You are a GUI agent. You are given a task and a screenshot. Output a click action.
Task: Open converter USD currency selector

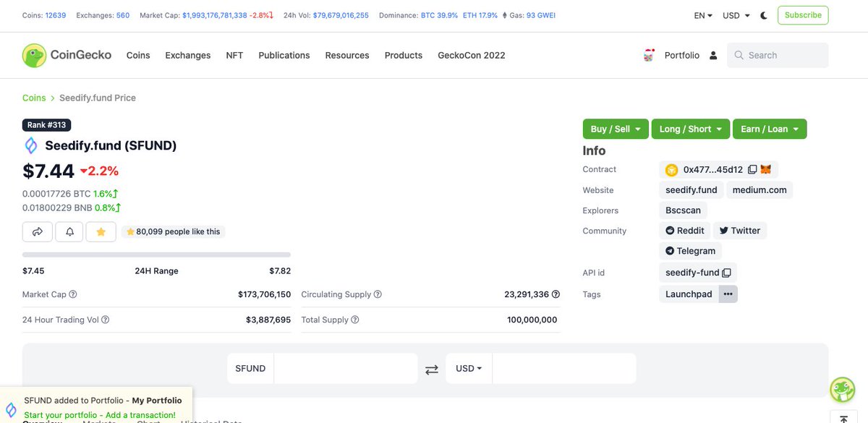[x=469, y=369]
